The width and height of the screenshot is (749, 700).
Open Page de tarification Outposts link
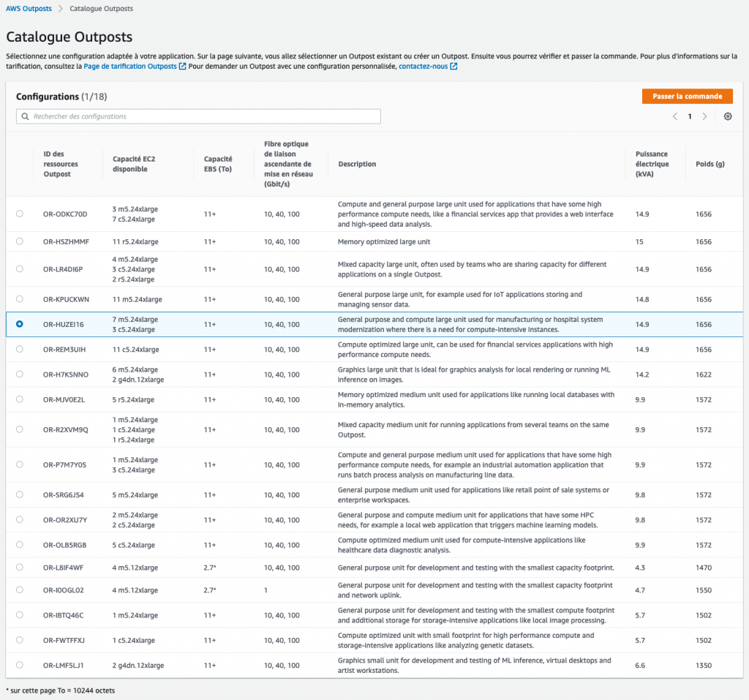[x=130, y=67]
